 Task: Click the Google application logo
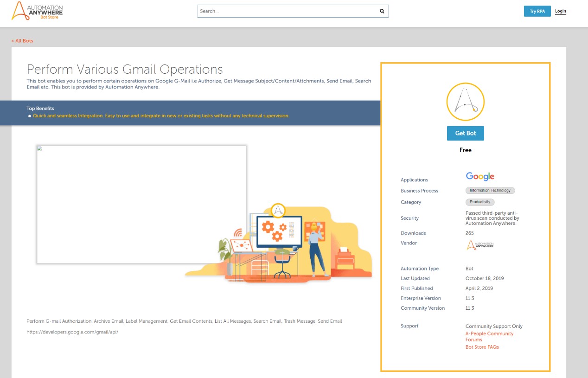point(480,176)
